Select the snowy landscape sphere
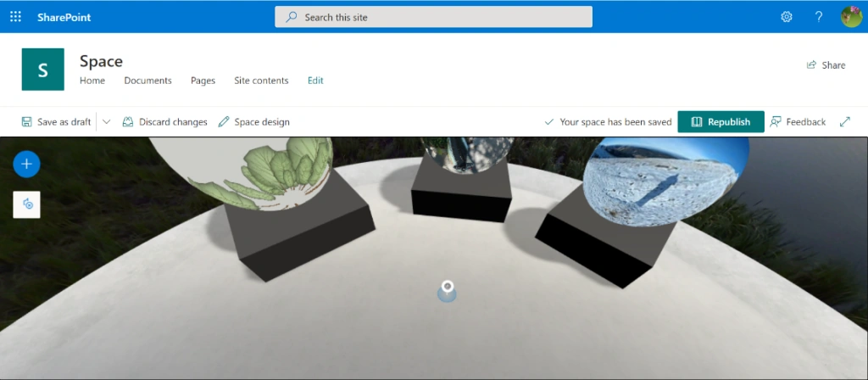The height and width of the screenshot is (380, 868). [666, 182]
